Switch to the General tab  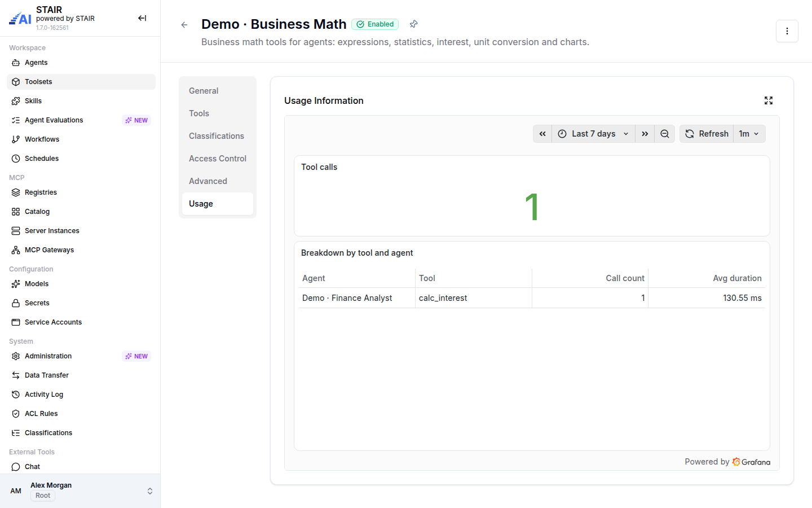218,91
